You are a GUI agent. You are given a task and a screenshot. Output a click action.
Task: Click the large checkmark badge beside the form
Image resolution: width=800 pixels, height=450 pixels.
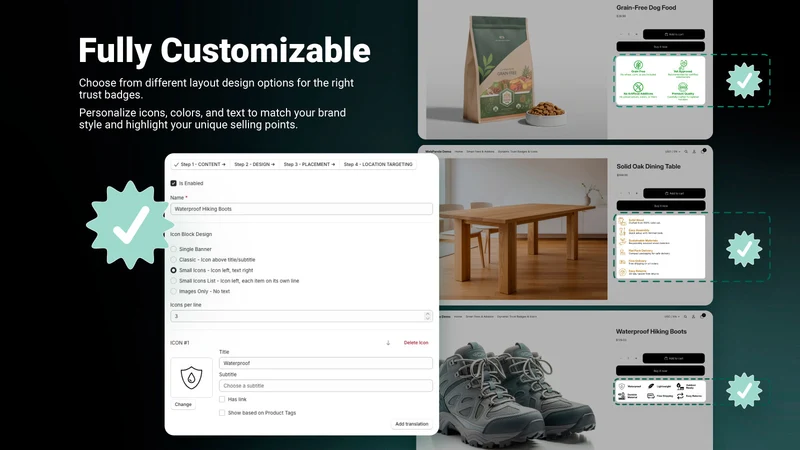point(130,225)
